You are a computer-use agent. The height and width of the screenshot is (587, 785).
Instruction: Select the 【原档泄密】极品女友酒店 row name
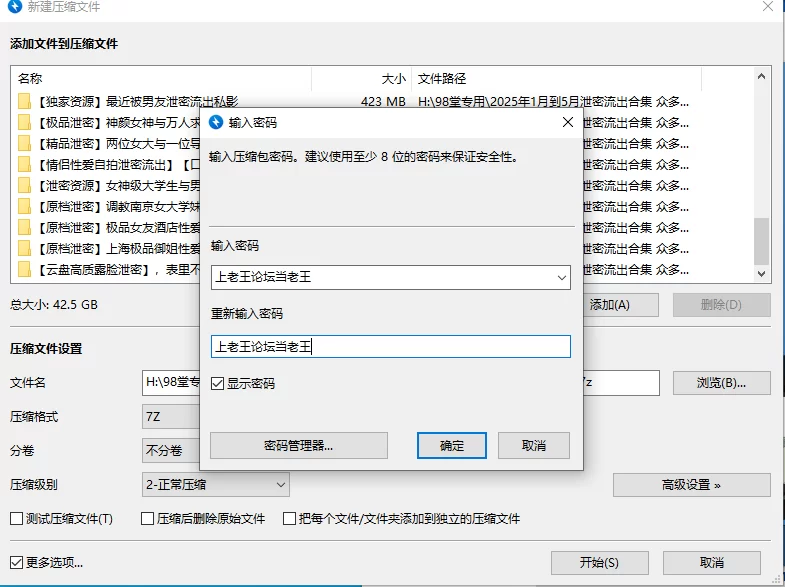tap(118, 228)
